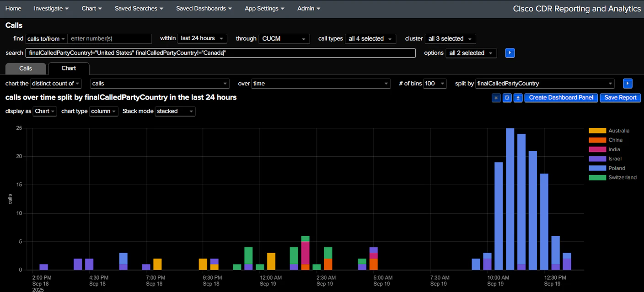Run the search with the blue arrow button
This screenshot has height=292, width=644.
(510, 53)
